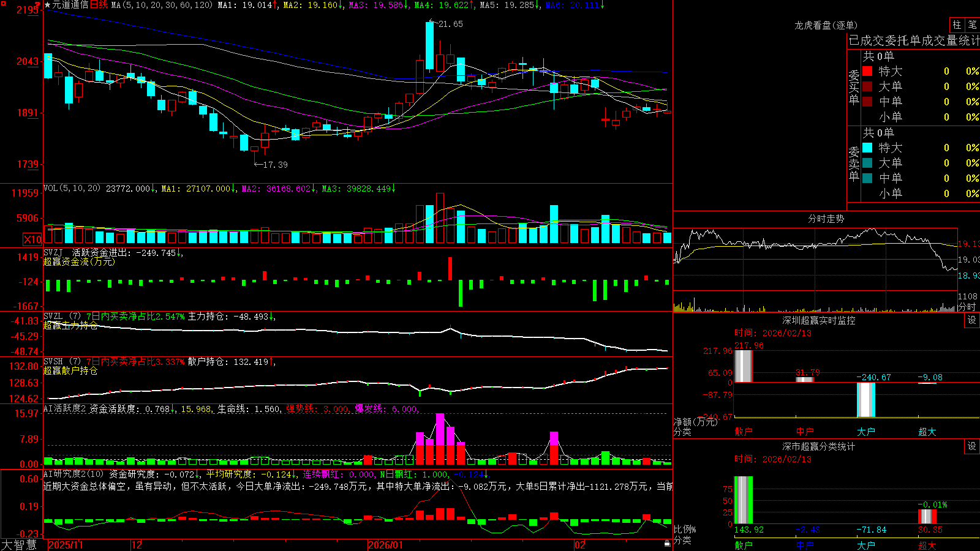
Task: Click the red 特大 buy-order color swatch
Action: [867, 71]
